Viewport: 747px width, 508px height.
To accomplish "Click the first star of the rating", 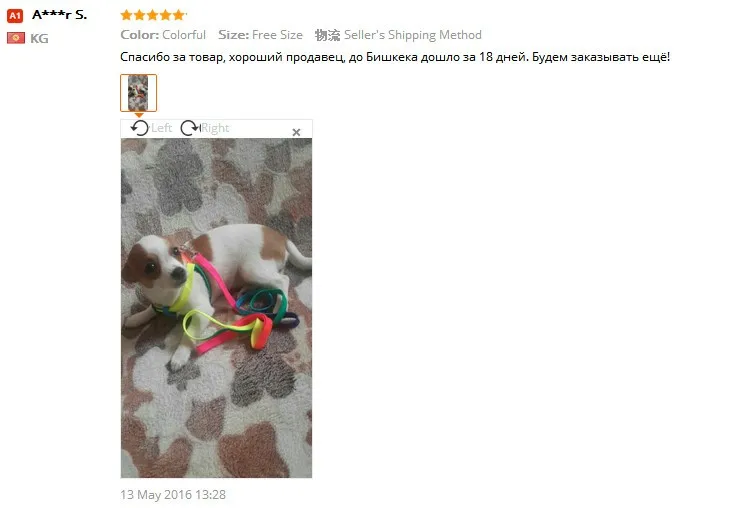I will click(126, 15).
